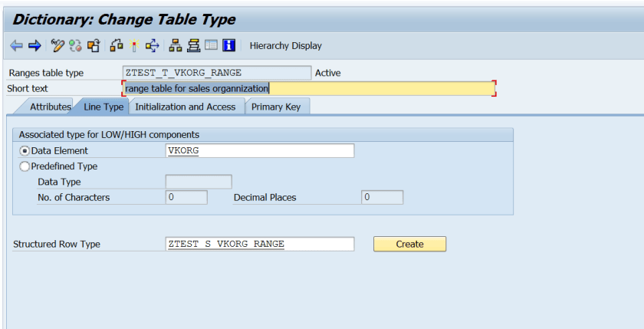Click the 'Structured Row Type' label

click(57, 245)
